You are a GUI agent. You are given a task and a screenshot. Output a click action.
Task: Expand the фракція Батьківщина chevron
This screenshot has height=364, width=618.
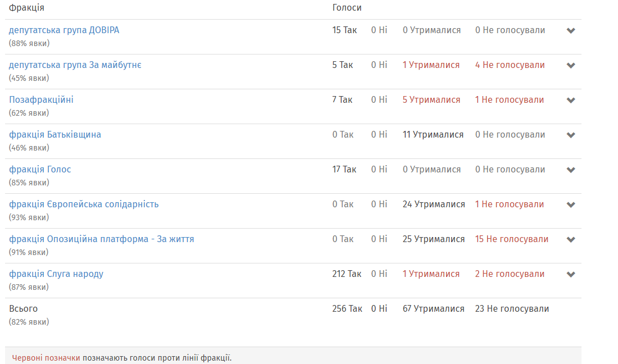coord(571,135)
